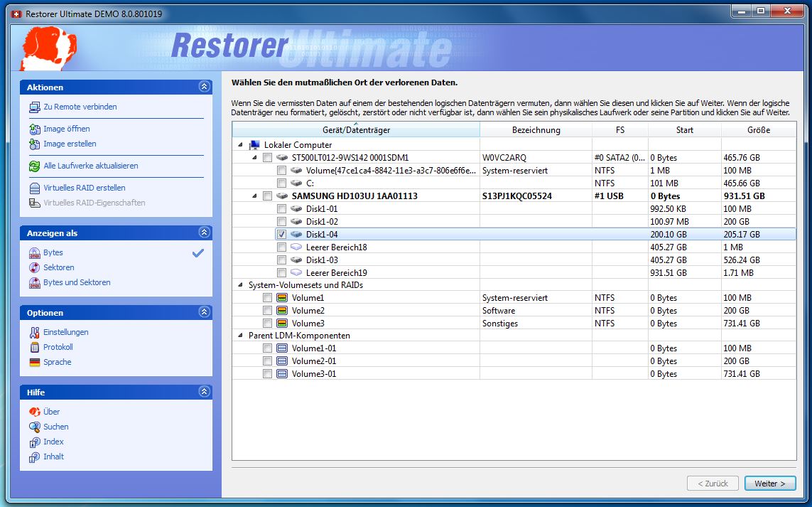
Task: Select the System-reserviert Volume{47ce1ca4 row
Action: [514, 171]
